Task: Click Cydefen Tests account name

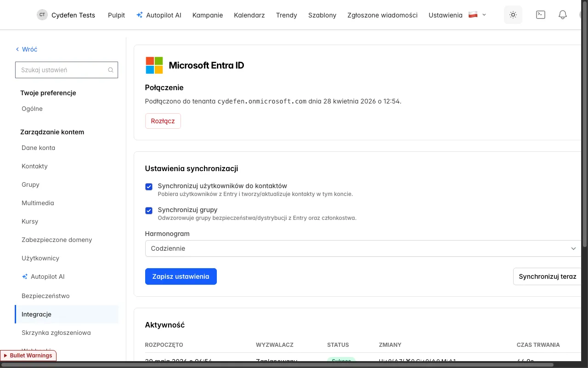Action: (x=73, y=15)
